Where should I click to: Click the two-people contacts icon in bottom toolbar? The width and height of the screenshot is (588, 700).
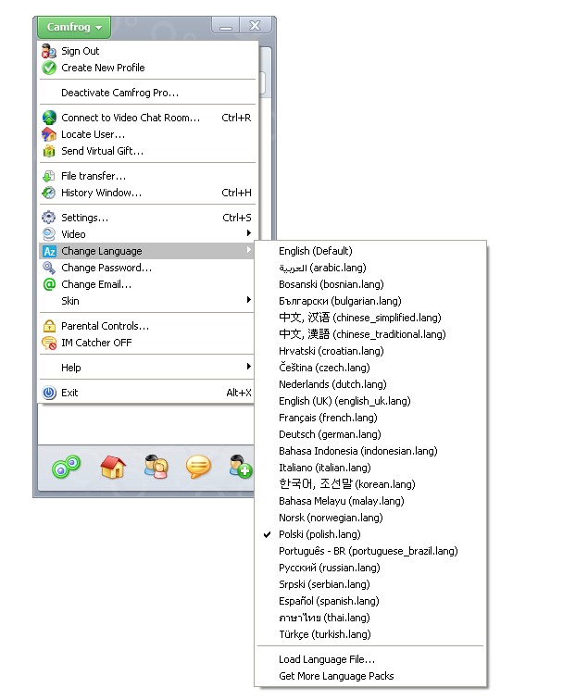click(156, 467)
